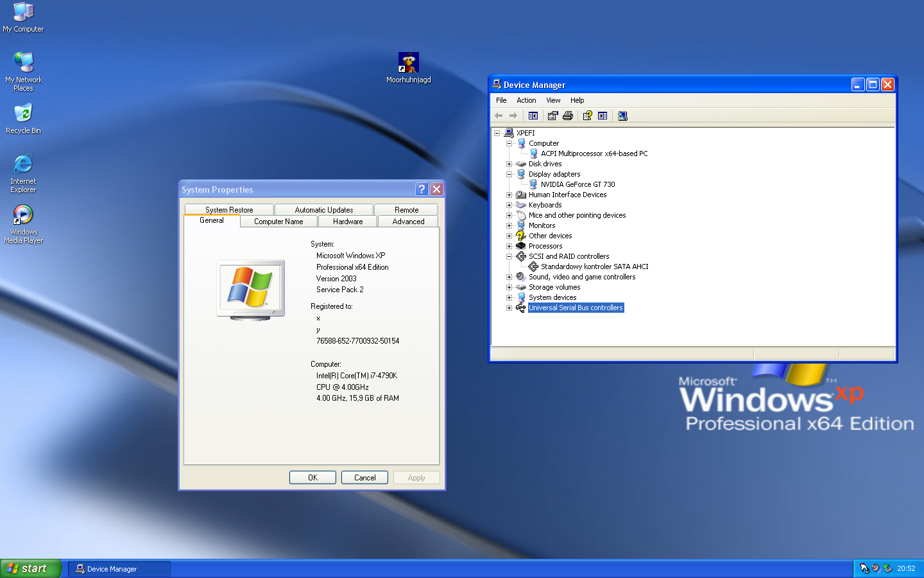Open the Action menu in Device Manager

coord(526,100)
